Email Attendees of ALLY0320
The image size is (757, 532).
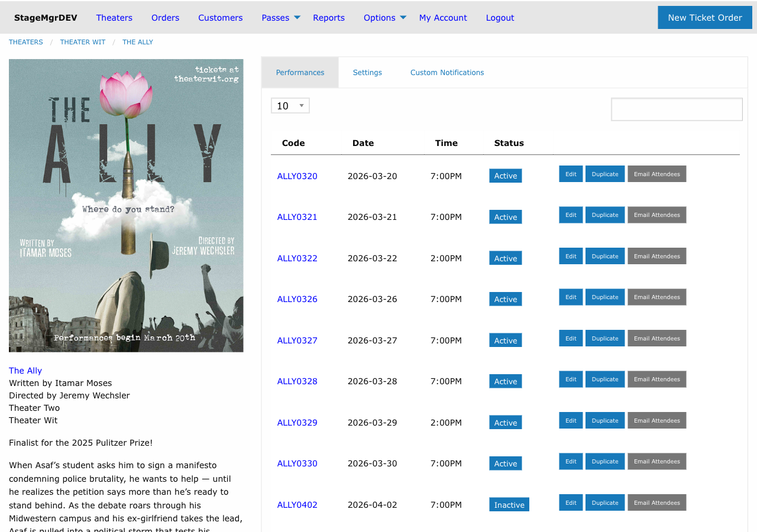click(657, 174)
